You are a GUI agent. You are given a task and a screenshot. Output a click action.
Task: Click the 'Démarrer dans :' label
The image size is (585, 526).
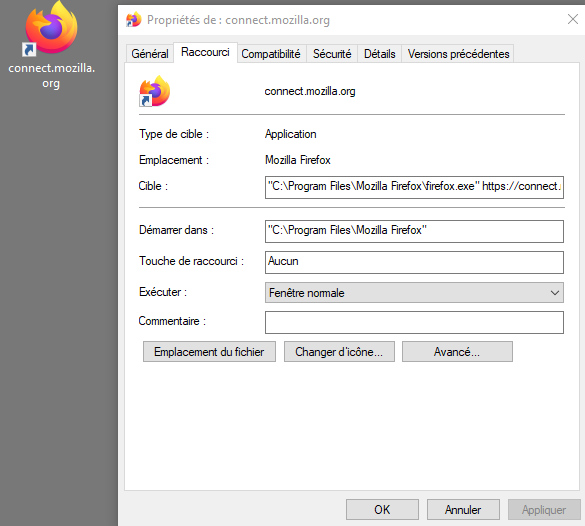point(176,230)
